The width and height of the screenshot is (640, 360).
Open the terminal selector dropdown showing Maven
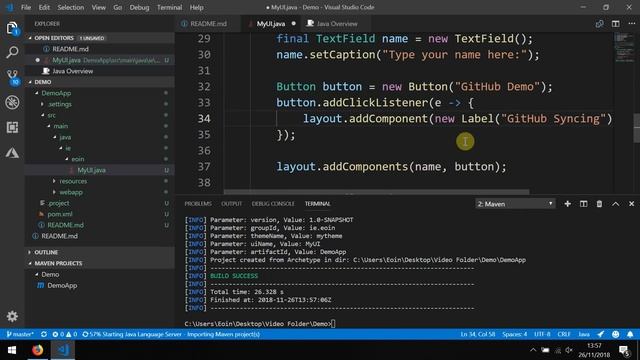coord(515,204)
